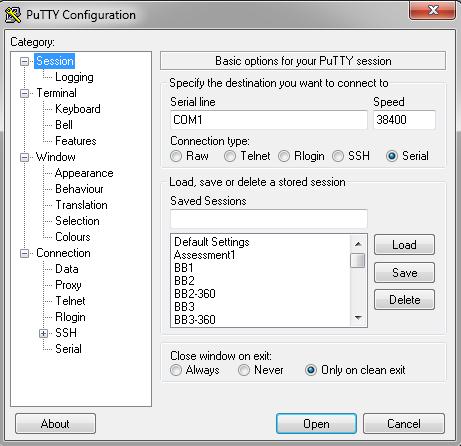
Task: Set close window on exit to Never
Action: [x=244, y=370]
